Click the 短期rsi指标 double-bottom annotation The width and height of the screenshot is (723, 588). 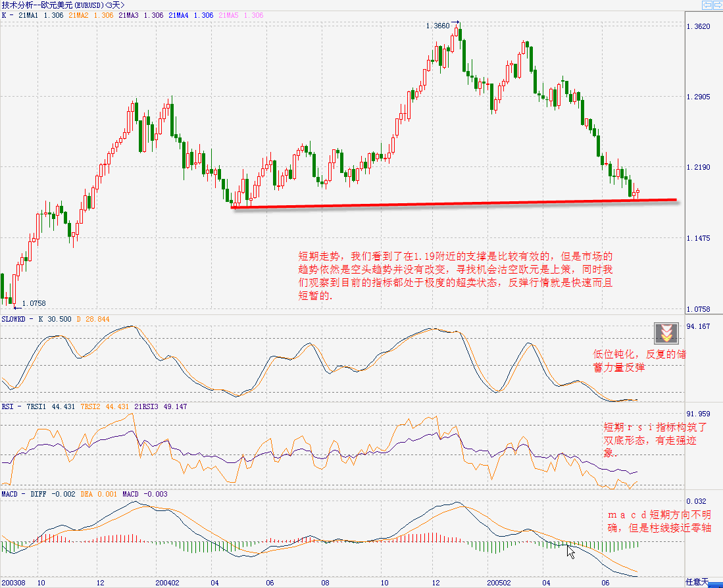[655, 440]
